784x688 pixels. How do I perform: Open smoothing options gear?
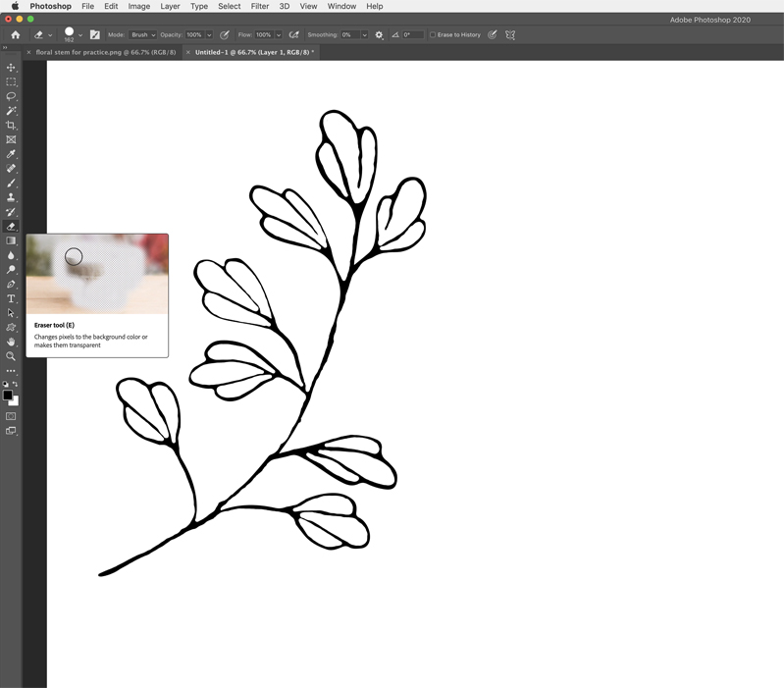(x=379, y=35)
